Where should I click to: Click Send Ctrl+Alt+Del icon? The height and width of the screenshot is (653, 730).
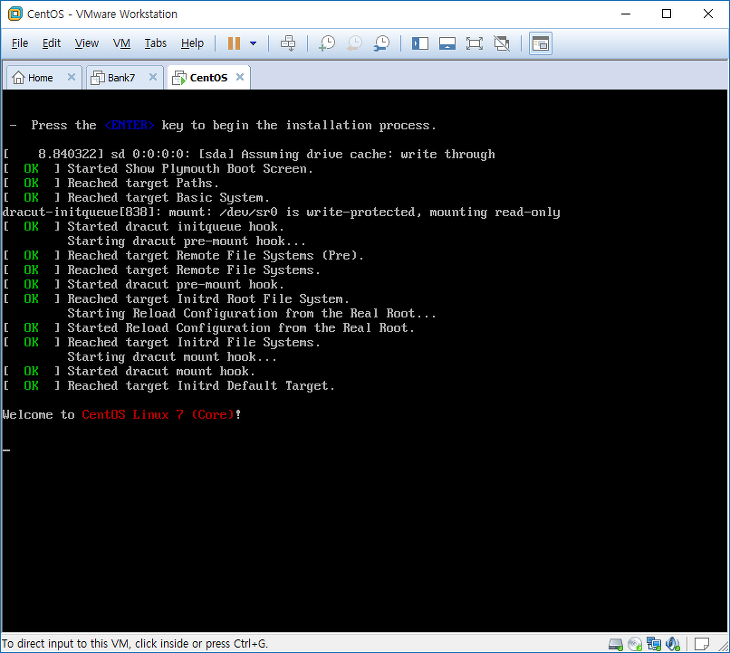click(288, 43)
